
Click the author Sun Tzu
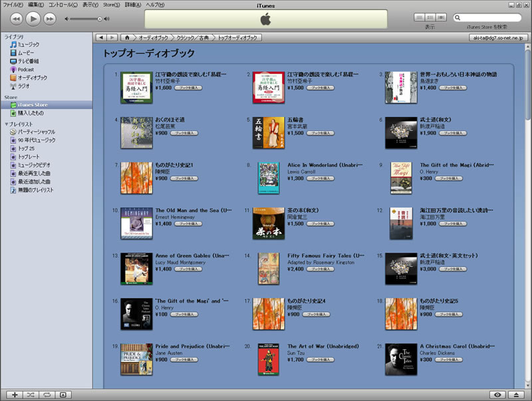coord(296,353)
